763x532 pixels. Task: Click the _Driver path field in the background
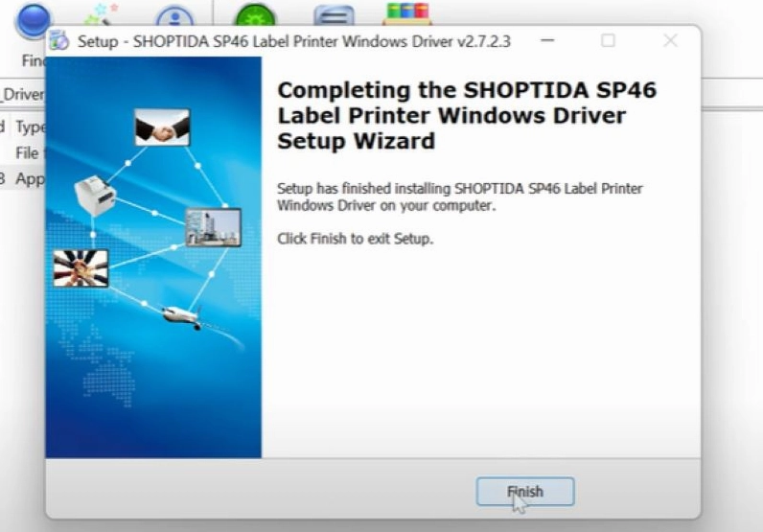pyautogui.click(x=23, y=93)
